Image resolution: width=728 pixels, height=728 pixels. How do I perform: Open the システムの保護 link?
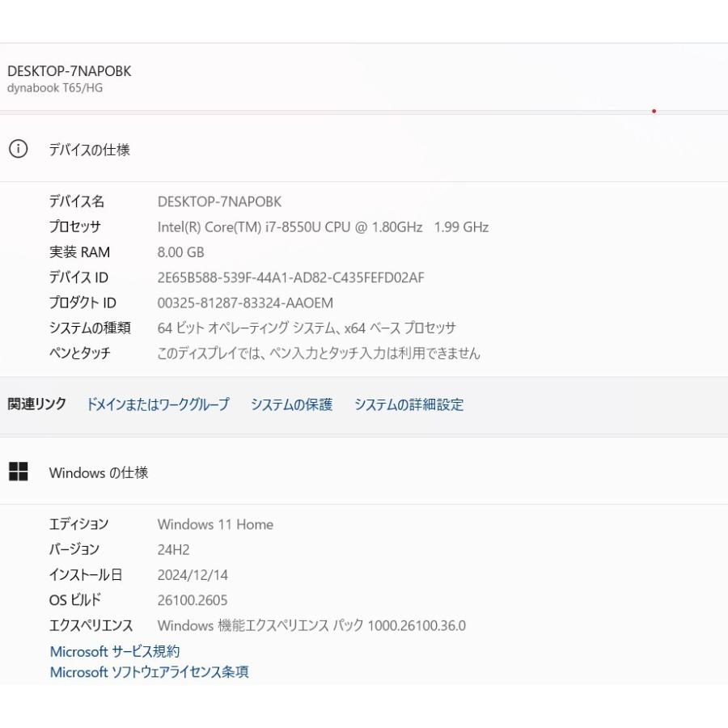coord(291,404)
